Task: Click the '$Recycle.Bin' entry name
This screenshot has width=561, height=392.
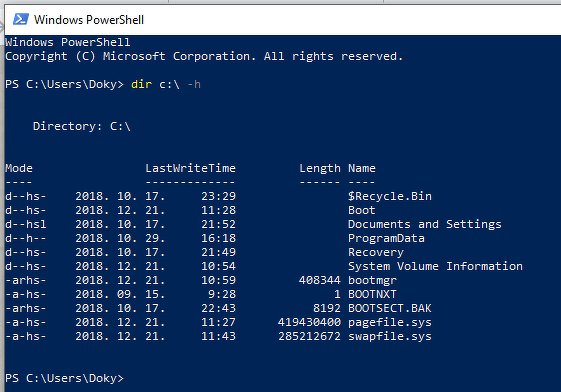Action: coord(390,196)
